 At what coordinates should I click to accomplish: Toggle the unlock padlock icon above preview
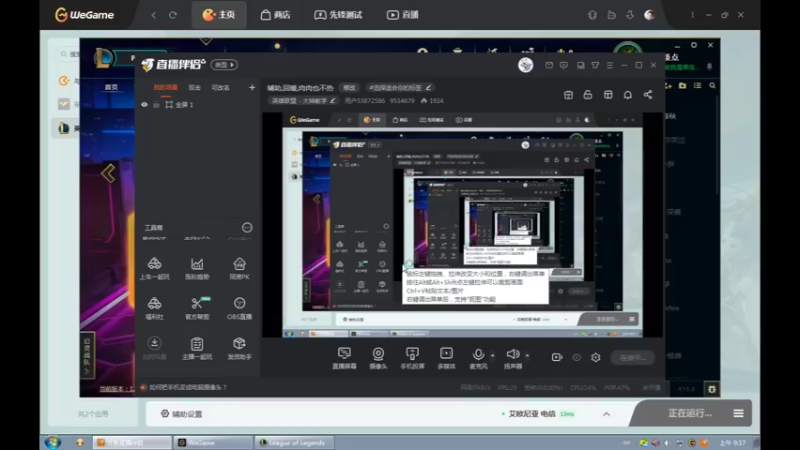click(588, 95)
